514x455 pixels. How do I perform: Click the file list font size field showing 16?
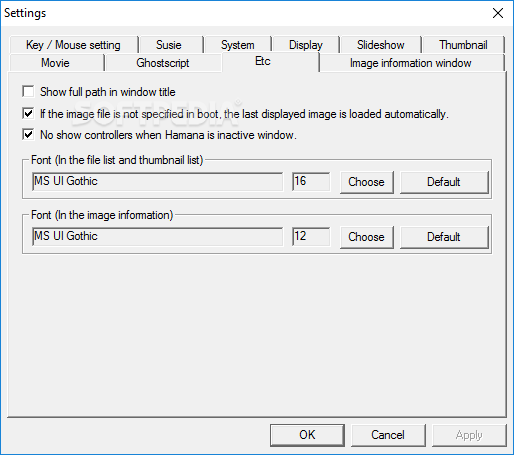311,182
